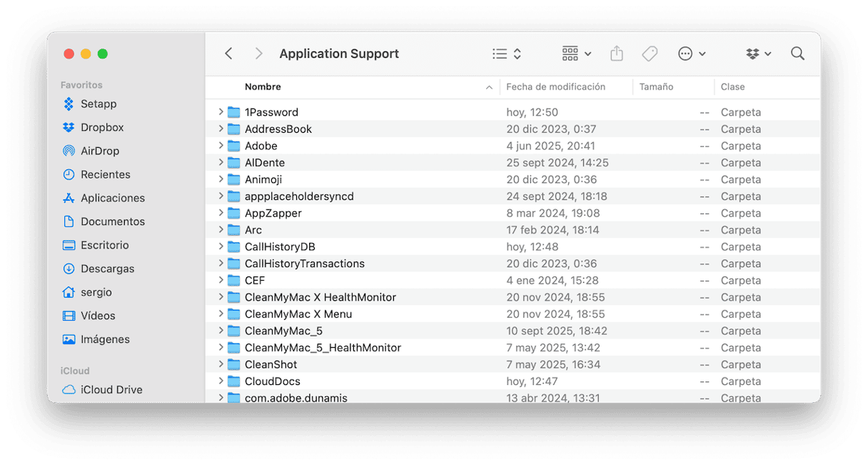Open AirDrop in the sidebar
The width and height of the screenshot is (868, 465).
pos(100,151)
